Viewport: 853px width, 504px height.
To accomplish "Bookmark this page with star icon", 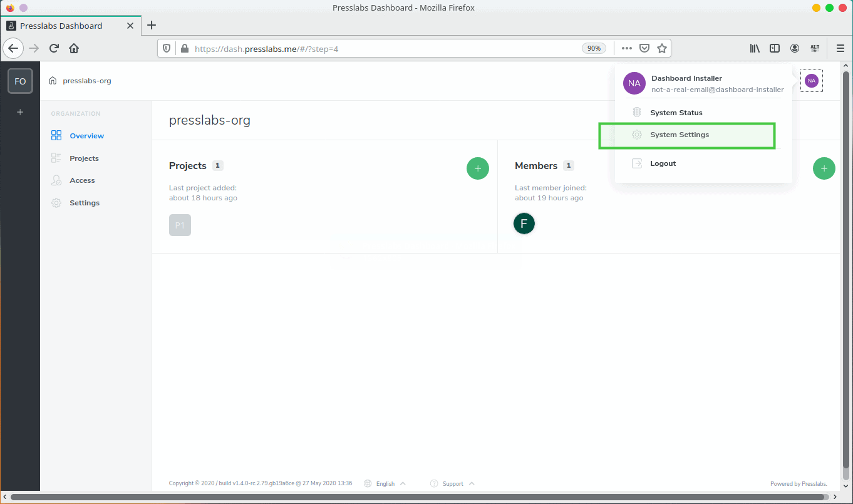I will [661, 48].
